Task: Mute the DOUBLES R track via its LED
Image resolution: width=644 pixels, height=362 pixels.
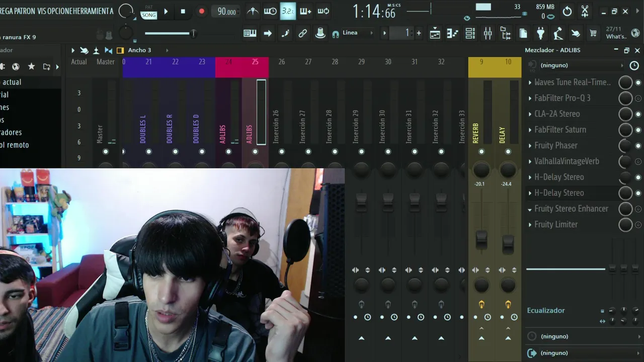Action: point(175,151)
